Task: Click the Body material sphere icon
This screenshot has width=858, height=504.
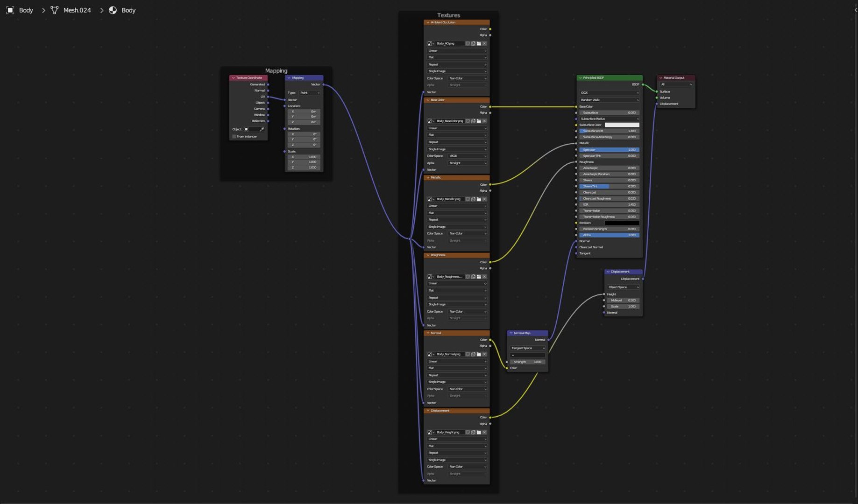Action: 113,10
